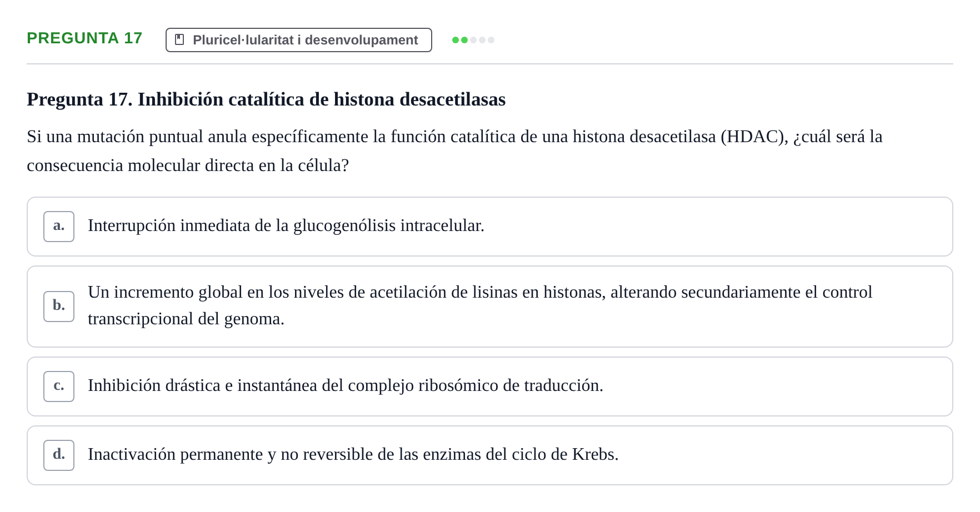Click the PREGUNTA 17 label

click(84, 38)
